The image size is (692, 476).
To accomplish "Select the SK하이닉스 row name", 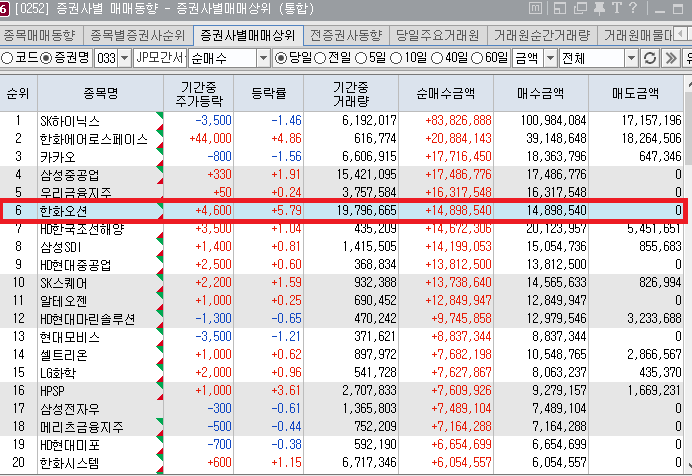I will (x=70, y=121).
